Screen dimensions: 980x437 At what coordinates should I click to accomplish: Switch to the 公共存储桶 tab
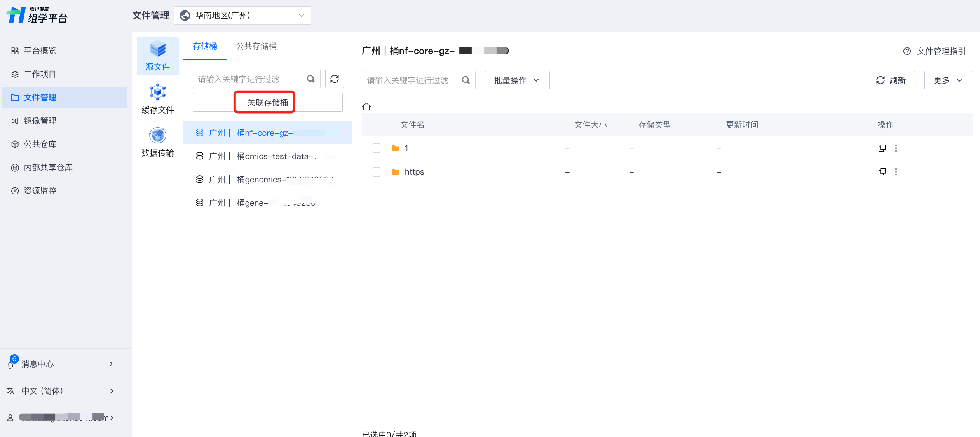click(256, 46)
